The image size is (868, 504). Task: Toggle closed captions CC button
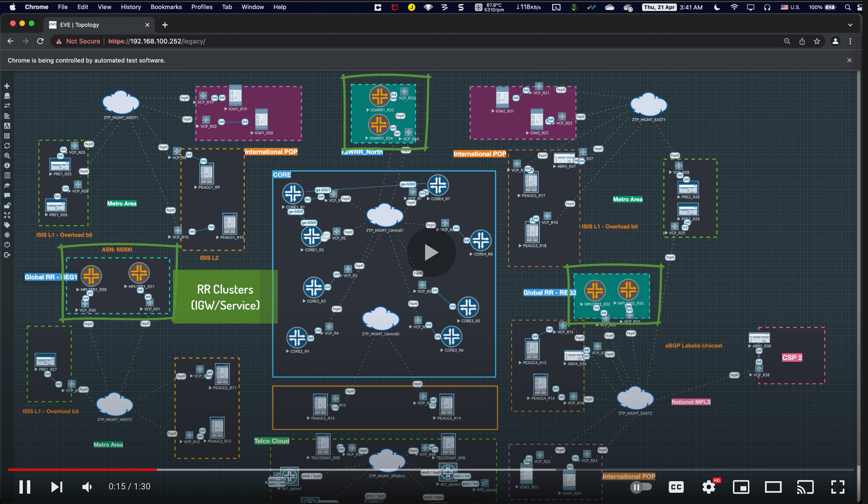click(x=676, y=487)
